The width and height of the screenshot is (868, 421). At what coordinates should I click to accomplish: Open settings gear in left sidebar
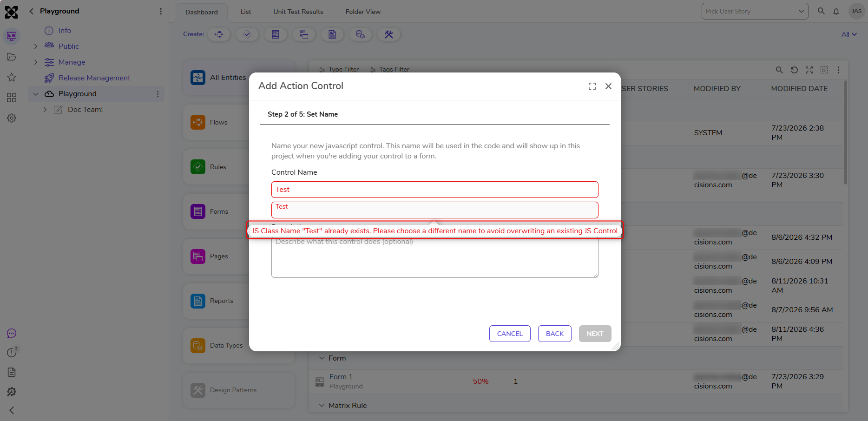(12, 118)
